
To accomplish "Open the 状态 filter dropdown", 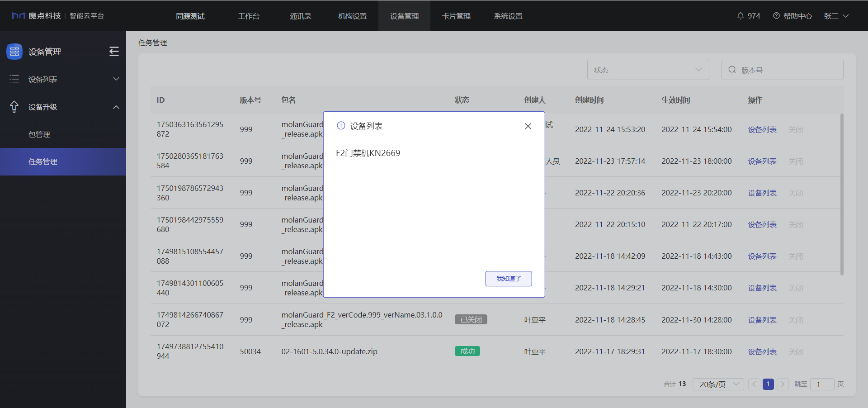I will pos(648,70).
